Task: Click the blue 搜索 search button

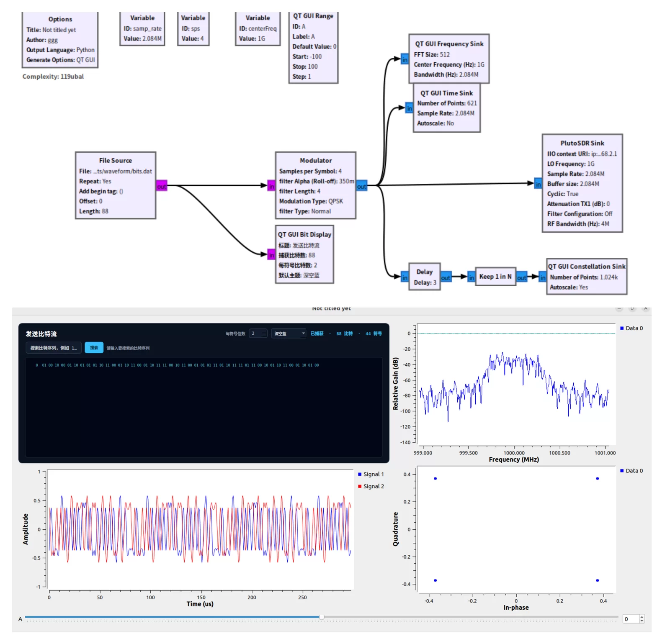Action: coord(94,348)
